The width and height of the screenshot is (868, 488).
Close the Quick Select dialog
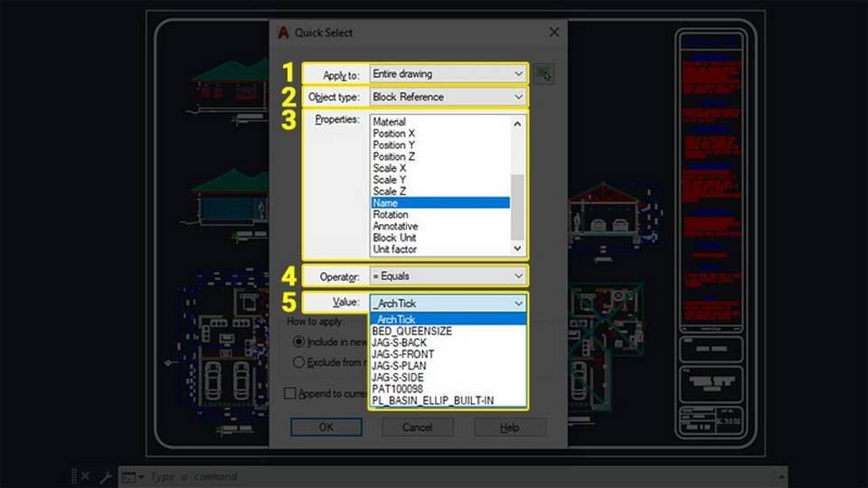tap(554, 33)
